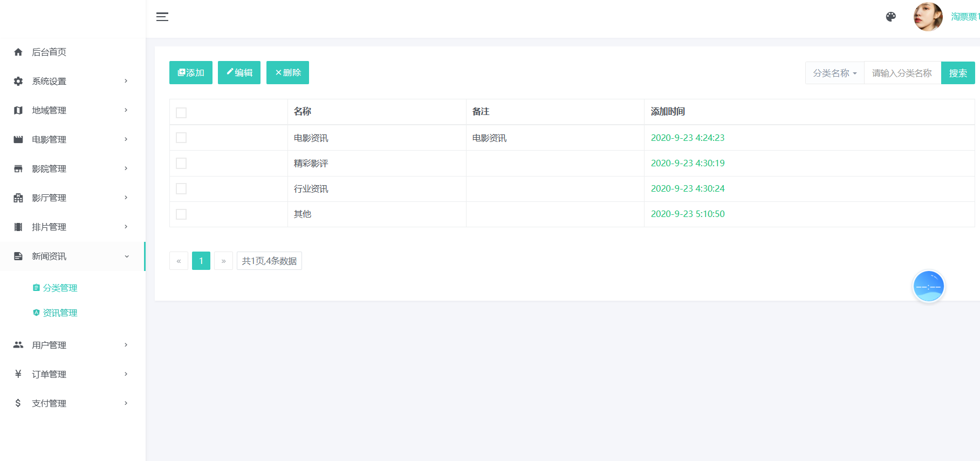Click the gear icon for 系统设置
Screen dimensions: 980x461
pos(18,81)
